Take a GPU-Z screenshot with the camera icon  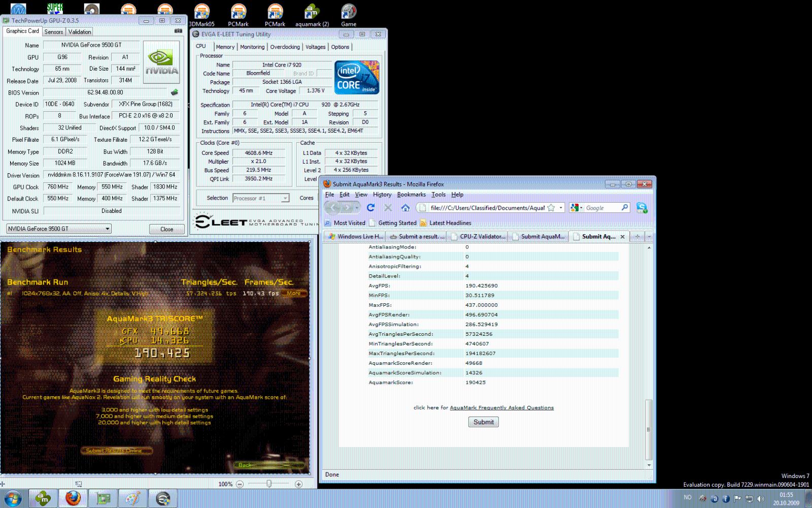click(178, 31)
